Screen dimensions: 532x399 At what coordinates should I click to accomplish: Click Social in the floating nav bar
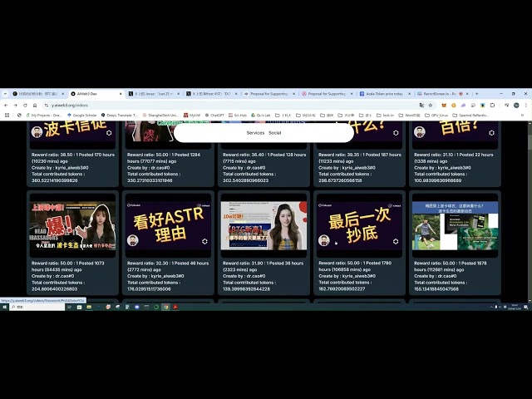tap(275, 133)
